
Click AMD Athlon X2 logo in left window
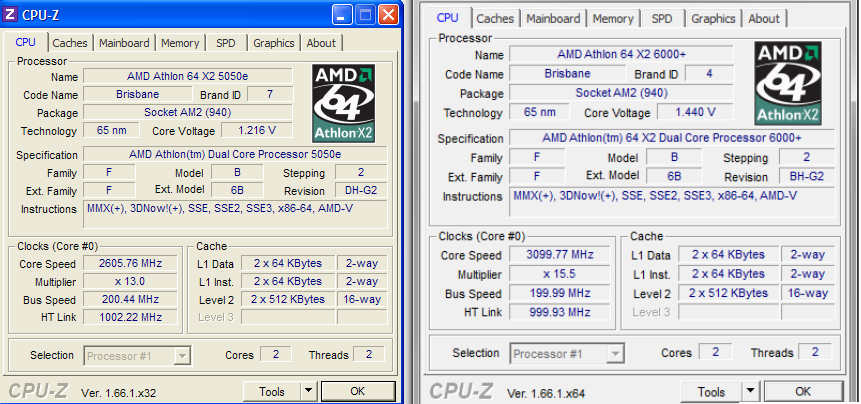pos(344,104)
